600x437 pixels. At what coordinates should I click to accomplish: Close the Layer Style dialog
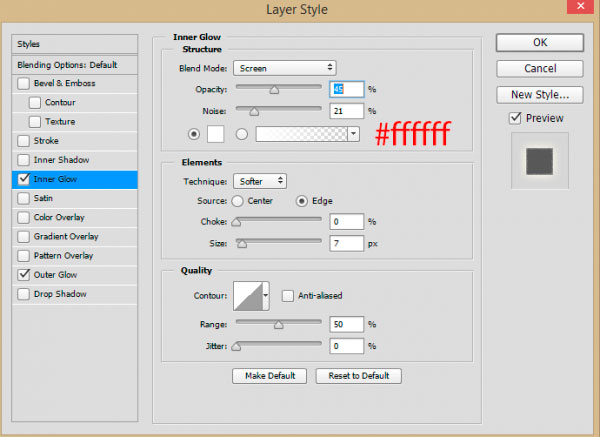pos(580,6)
